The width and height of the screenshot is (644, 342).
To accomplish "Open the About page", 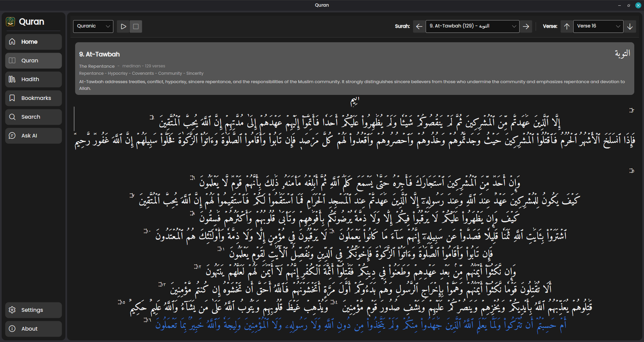I will (x=34, y=329).
